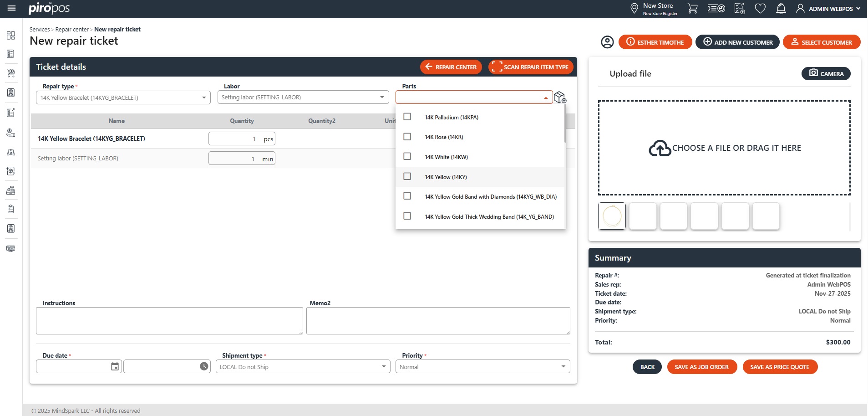Click Save as Job Order button
The image size is (868, 416).
(701, 367)
